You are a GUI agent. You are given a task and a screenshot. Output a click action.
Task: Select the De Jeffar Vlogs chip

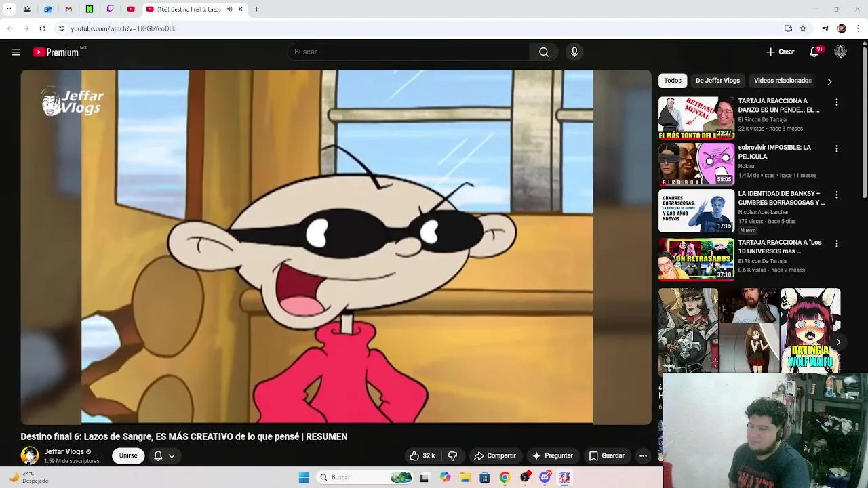click(x=717, y=81)
